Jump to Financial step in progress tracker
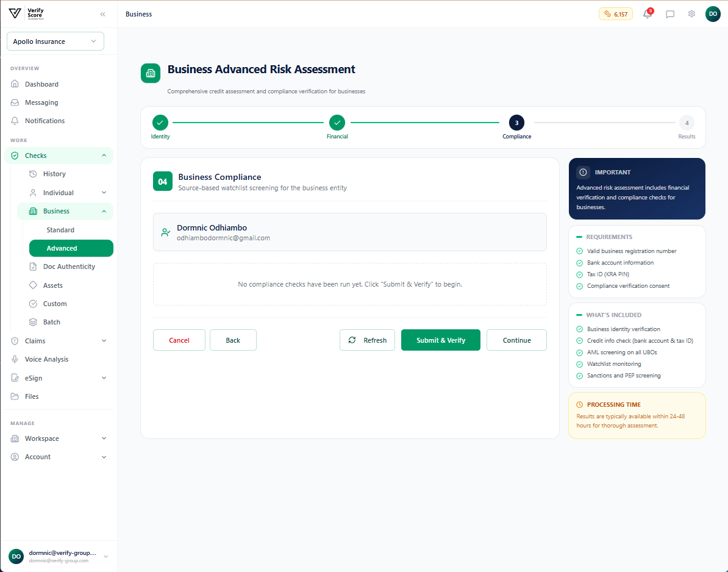 coord(337,123)
